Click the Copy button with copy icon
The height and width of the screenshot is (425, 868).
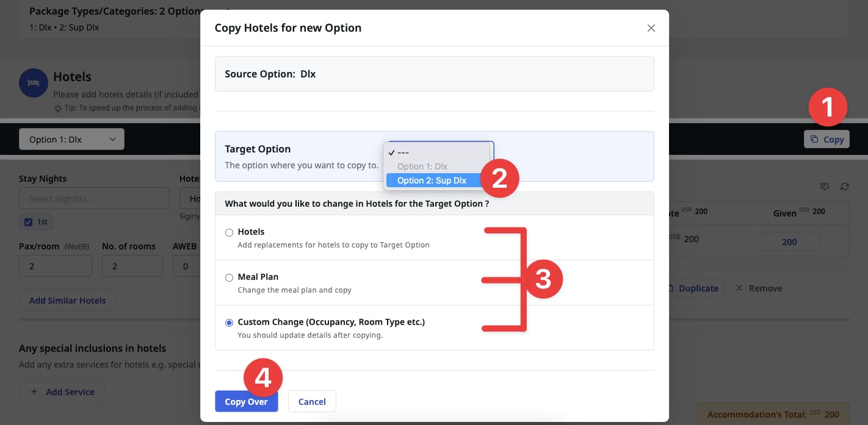point(826,139)
